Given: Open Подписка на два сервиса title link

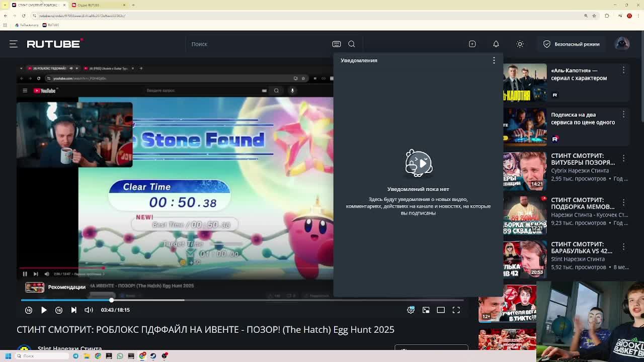Looking at the screenshot, I should click(583, 119).
